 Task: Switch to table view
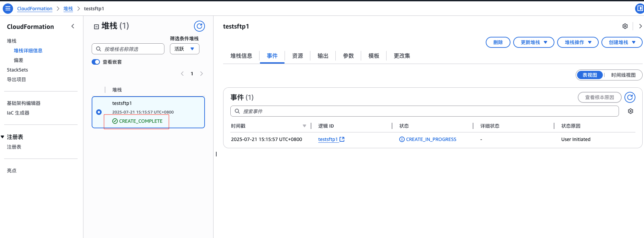(590, 75)
